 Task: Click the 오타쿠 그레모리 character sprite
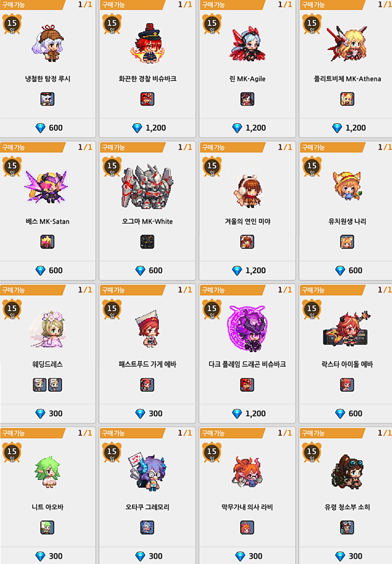(x=147, y=472)
